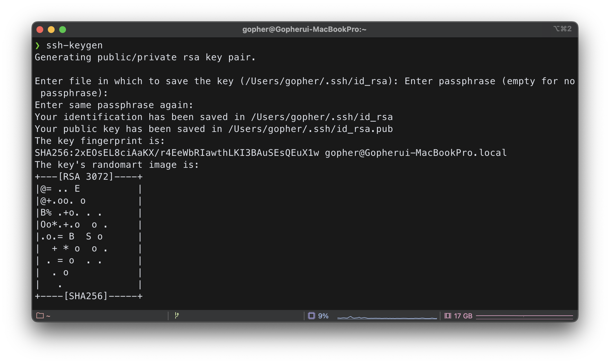Maximize the window with green button
Screen dimensions: 610x364
coord(63,30)
